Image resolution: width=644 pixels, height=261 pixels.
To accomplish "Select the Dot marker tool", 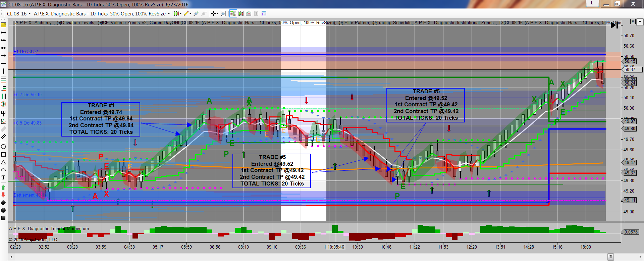I will pyautogui.click(x=3, y=210).
